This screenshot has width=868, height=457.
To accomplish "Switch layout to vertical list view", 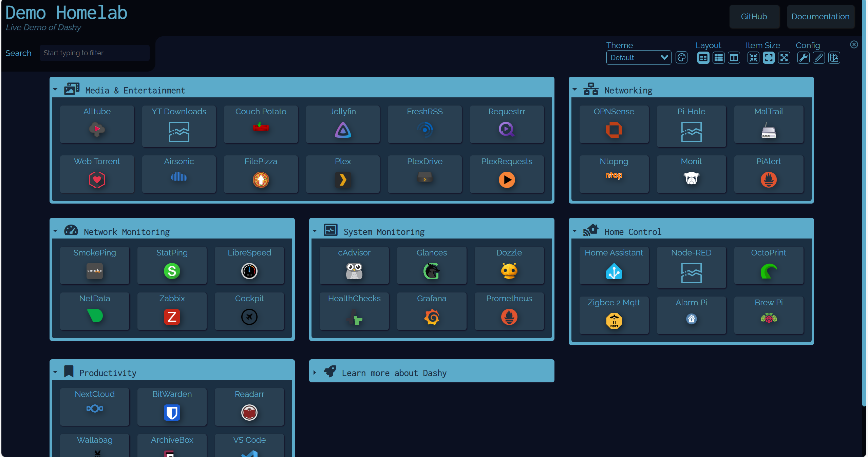I will [718, 58].
